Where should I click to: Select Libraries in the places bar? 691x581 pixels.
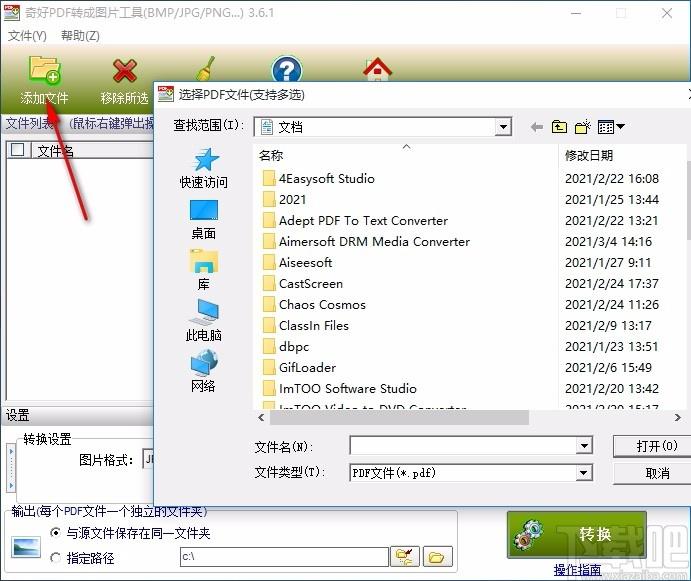(204, 270)
